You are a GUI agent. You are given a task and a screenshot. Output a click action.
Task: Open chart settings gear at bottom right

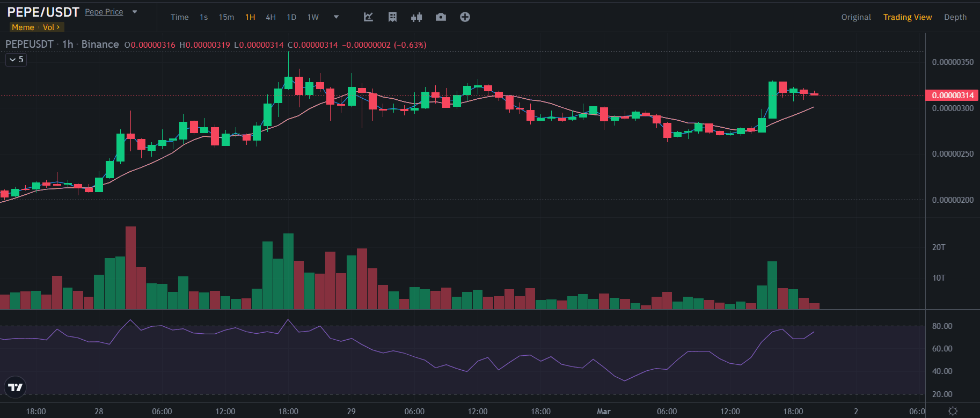pyautogui.click(x=953, y=411)
